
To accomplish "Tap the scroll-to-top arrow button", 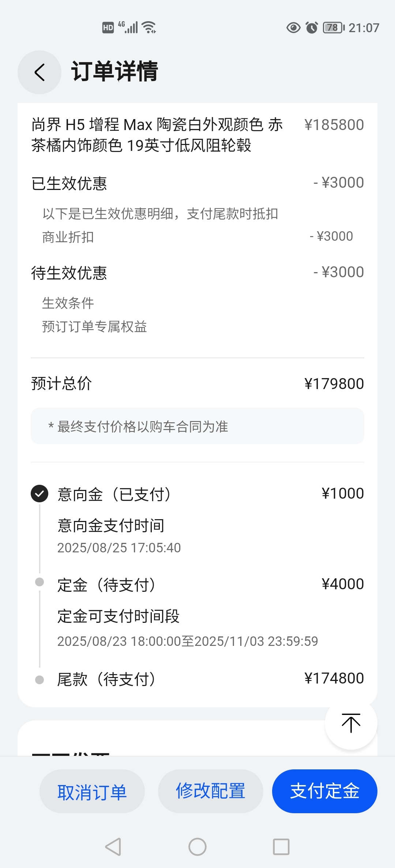I will 351,723.
